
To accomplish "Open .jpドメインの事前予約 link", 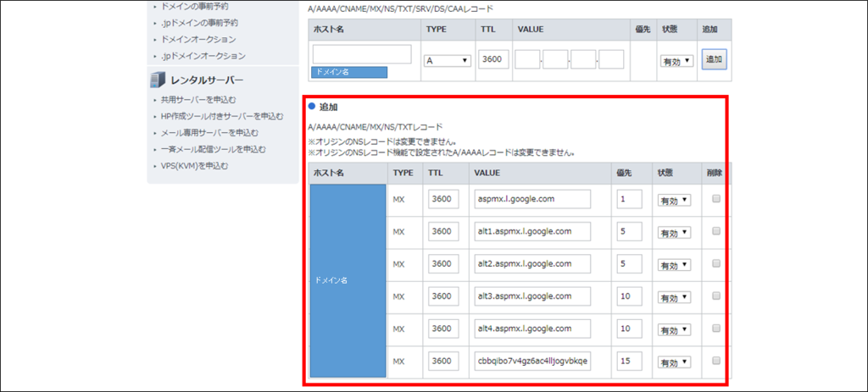I will (199, 23).
